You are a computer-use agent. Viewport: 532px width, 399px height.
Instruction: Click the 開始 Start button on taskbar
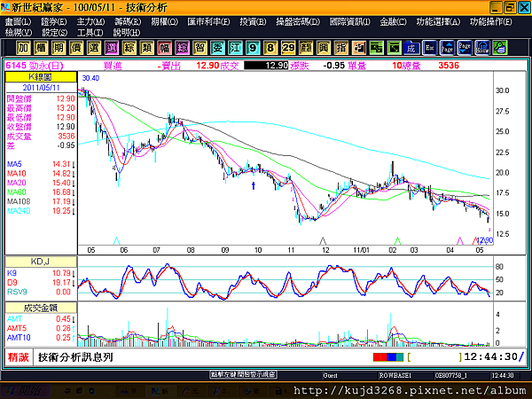26,391
